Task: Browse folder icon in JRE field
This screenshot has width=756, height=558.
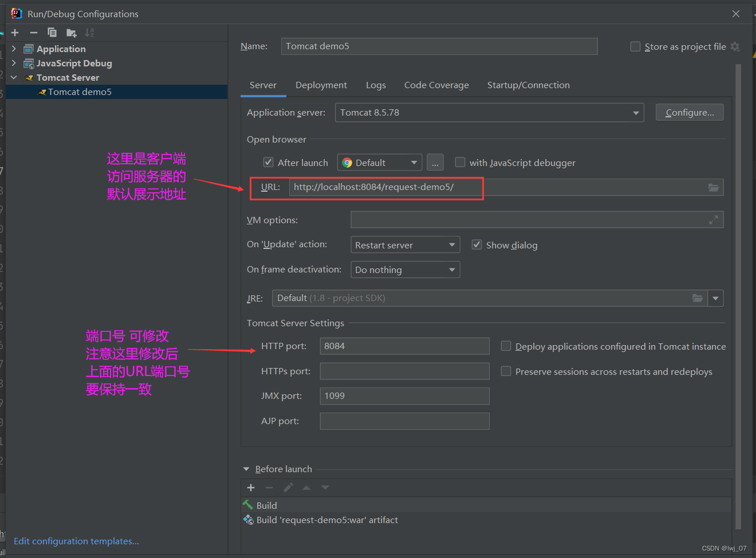Action: [698, 298]
